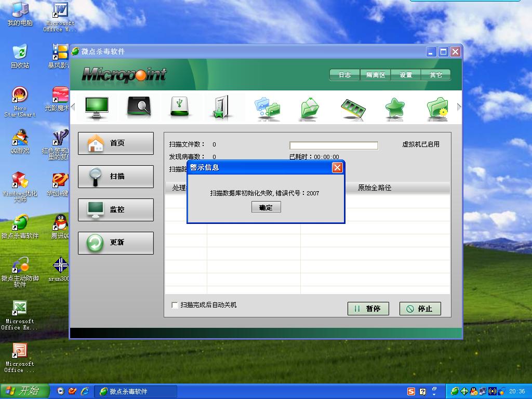The height and width of the screenshot is (399, 532).
Task: Click the 原始全路径 column header
Action: coord(375,188)
